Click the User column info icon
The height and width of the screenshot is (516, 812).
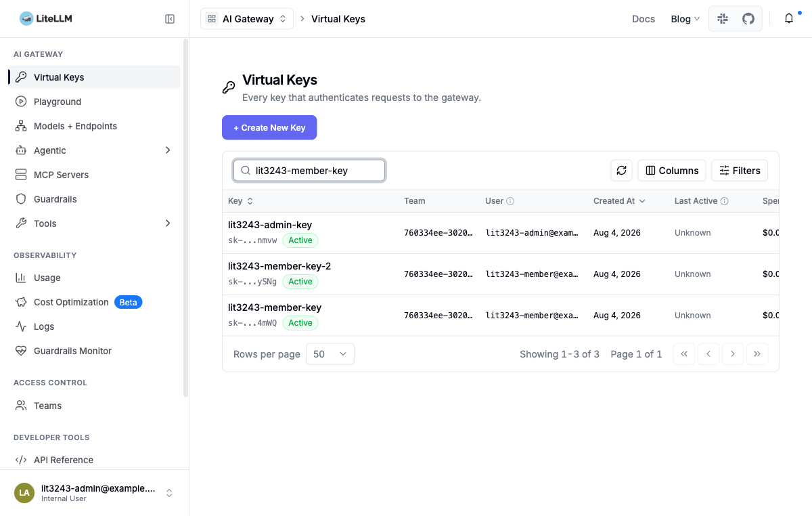[x=510, y=201]
